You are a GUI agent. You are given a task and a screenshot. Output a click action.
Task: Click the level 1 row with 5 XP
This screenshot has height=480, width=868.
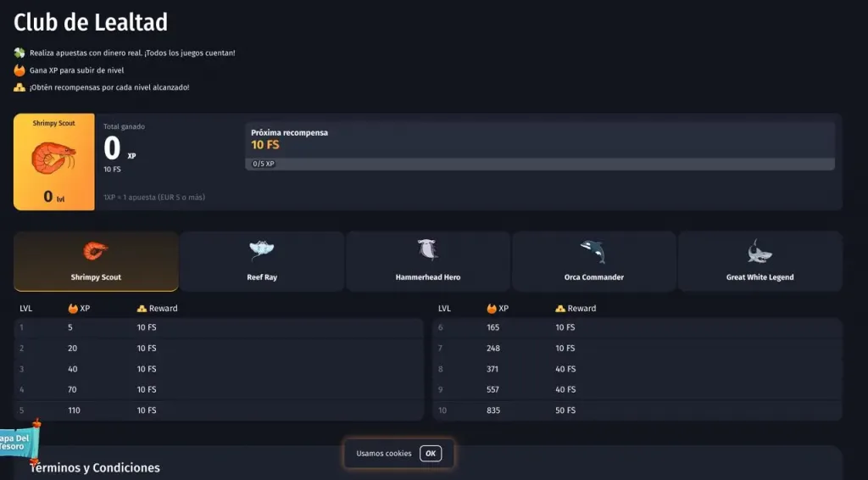pyautogui.click(x=219, y=327)
